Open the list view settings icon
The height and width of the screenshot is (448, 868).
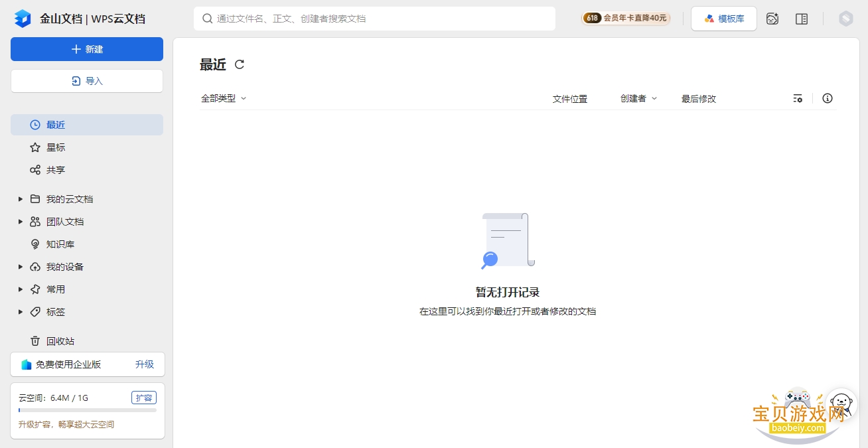798,98
